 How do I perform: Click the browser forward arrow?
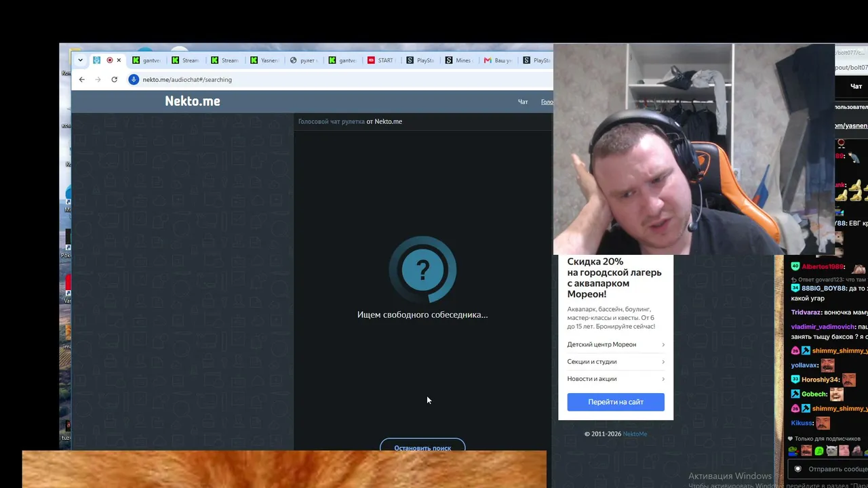pos(98,79)
